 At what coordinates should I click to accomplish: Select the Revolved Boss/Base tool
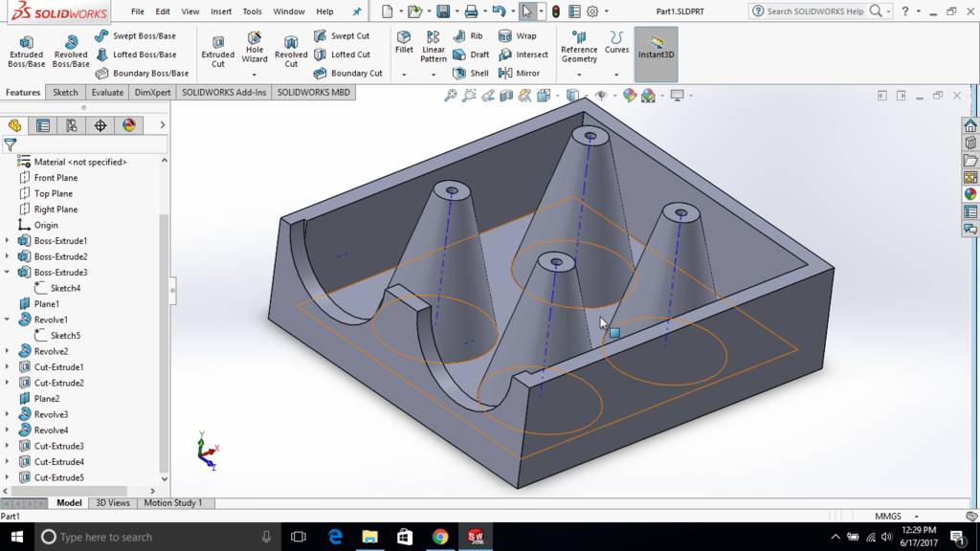[71, 52]
